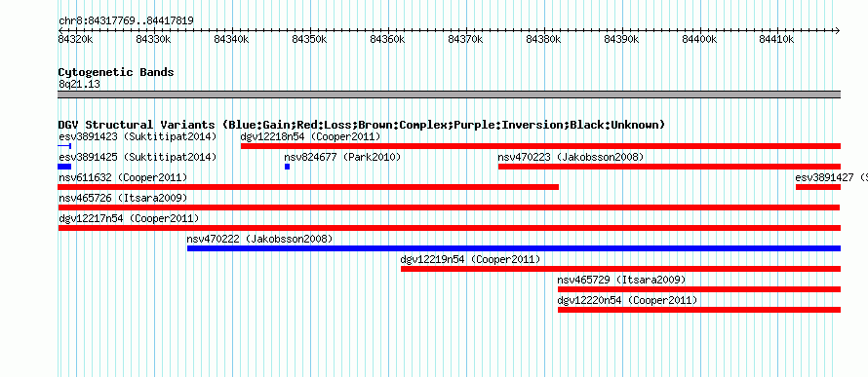Select the blue esv3891425 gain bar
This screenshot has width=868, height=377.
[x=64, y=167]
